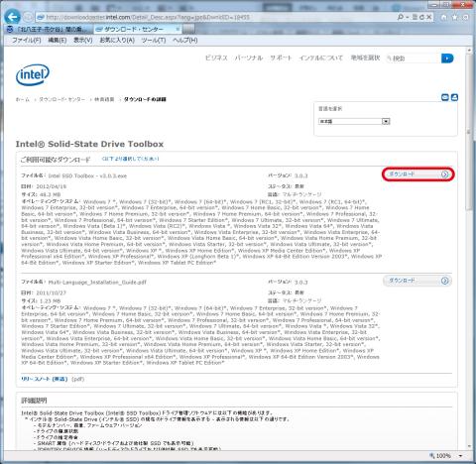476x464 pixels.
Task: Toggle the Compatibility View icon in address bar
Action: 415,17
